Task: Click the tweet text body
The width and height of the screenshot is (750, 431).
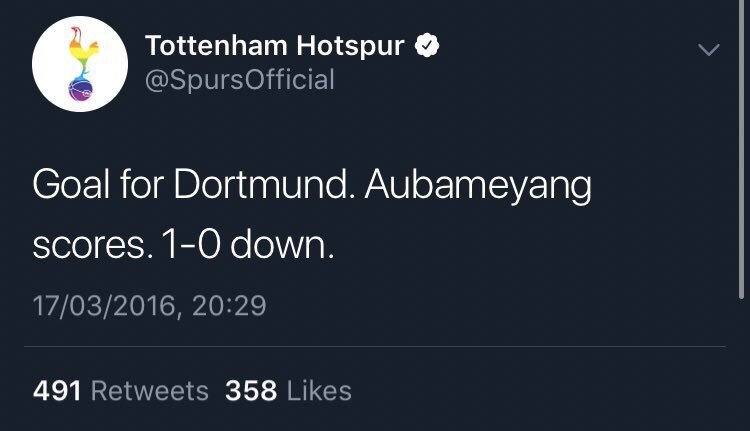Action: coord(310,215)
